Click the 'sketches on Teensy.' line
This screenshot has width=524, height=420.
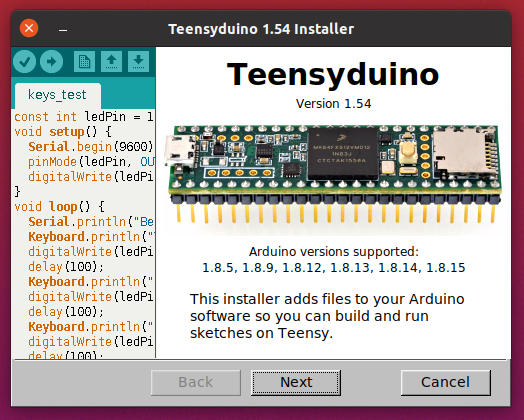click(261, 333)
